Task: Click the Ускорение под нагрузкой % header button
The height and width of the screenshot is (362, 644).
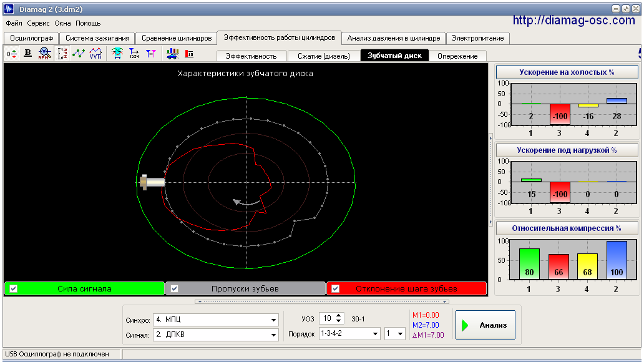Action: pos(567,150)
